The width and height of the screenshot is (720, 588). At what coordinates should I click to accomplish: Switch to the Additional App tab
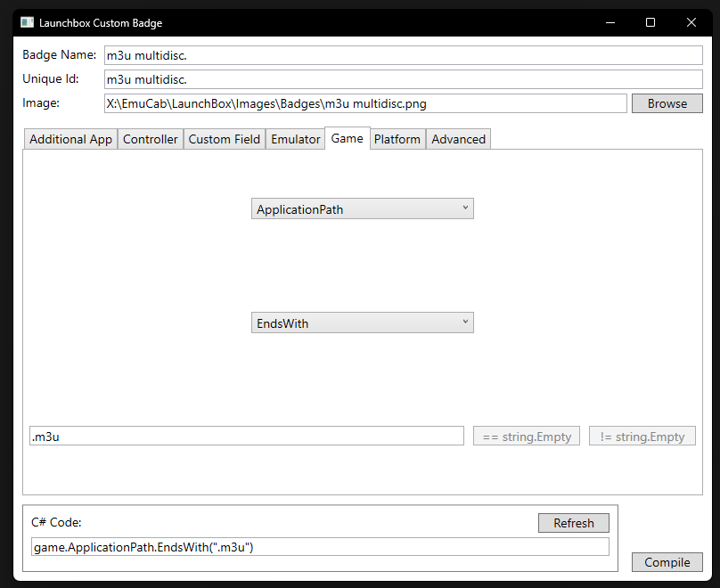[70, 139]
